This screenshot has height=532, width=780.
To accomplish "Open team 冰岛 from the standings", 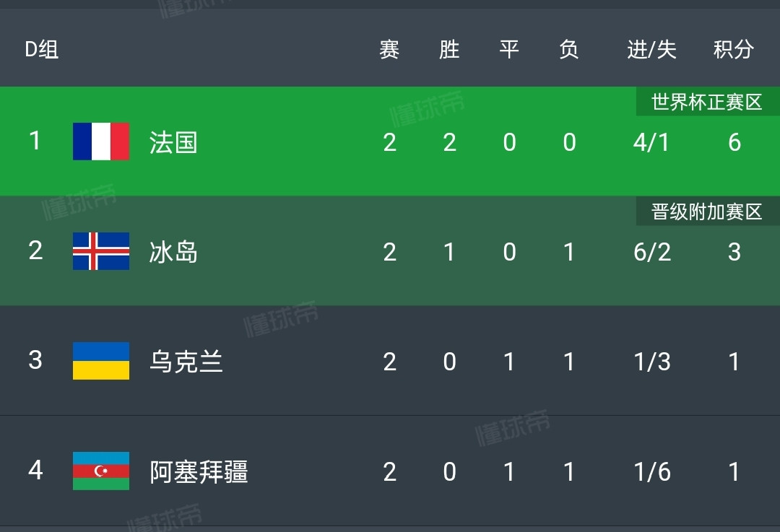I will click(173, 252).
